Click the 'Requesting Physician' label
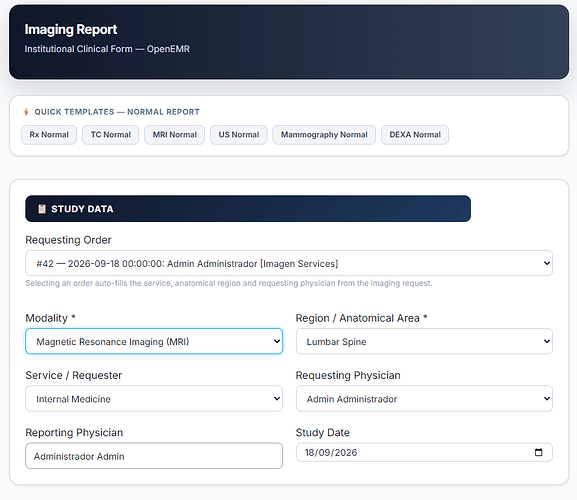Image resolution: width=577 pixels, height=500 pixels. (x=348, y=375)
